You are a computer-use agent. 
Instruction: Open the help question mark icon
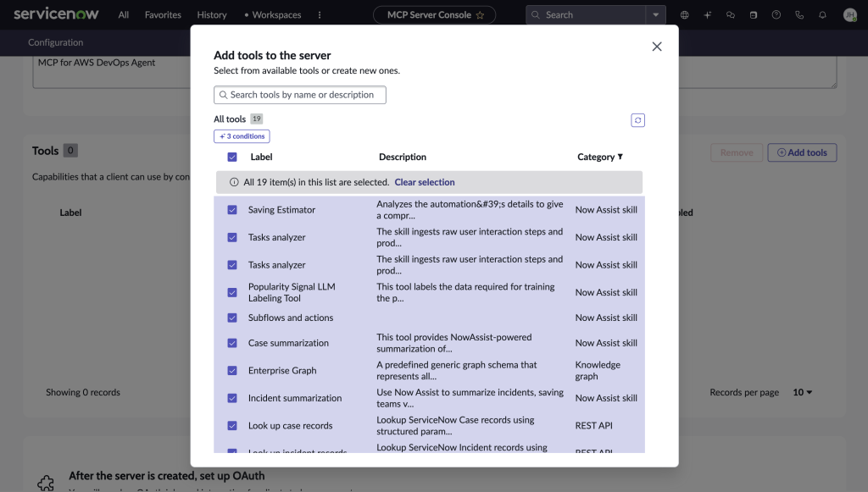pos(776,15)
